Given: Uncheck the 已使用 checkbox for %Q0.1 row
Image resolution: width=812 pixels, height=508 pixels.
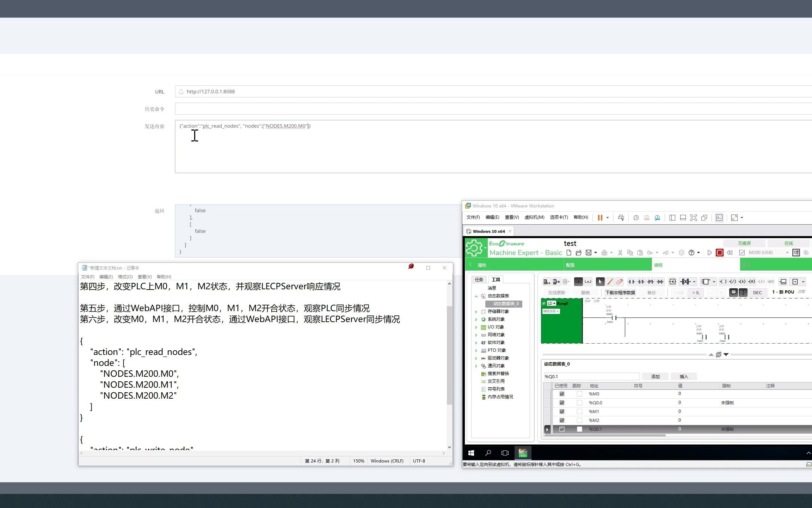Looking at the screenshot, I should point(562,430).
